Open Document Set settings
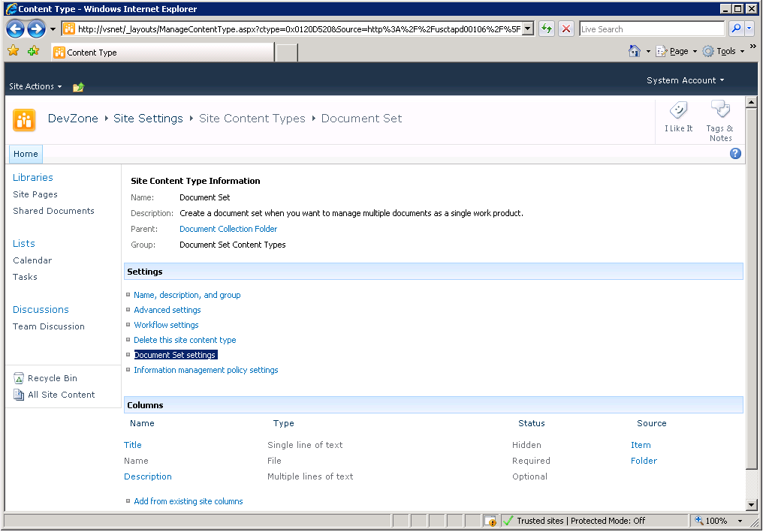Image resolution: width=763 pixels, height=532 pixels. click(175, 354)
